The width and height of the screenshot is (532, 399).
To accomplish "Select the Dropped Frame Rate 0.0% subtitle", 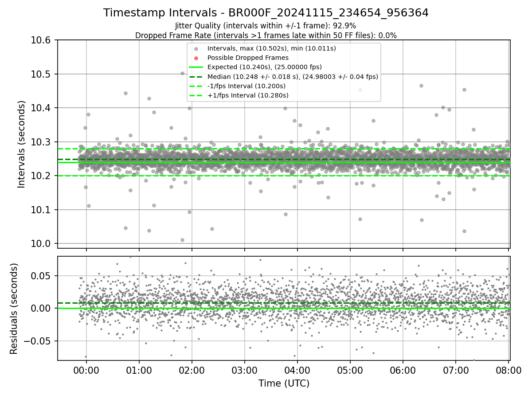I will coord(266,35).
